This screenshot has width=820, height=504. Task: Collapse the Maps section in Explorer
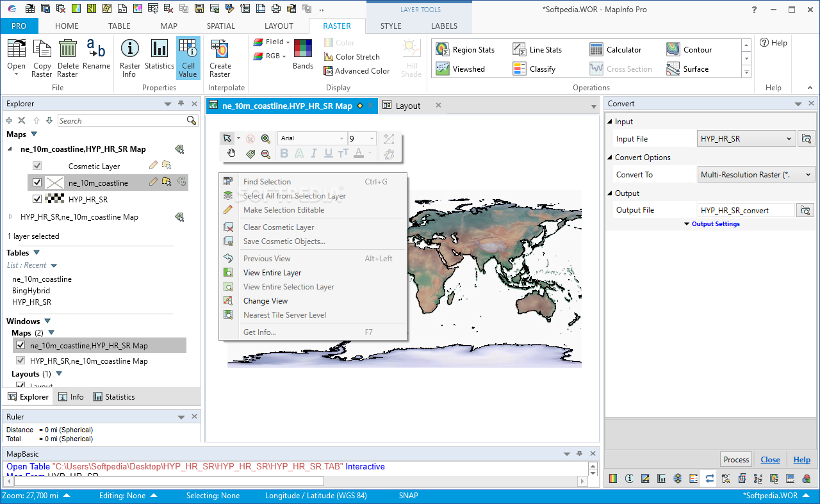coord(34,134)
